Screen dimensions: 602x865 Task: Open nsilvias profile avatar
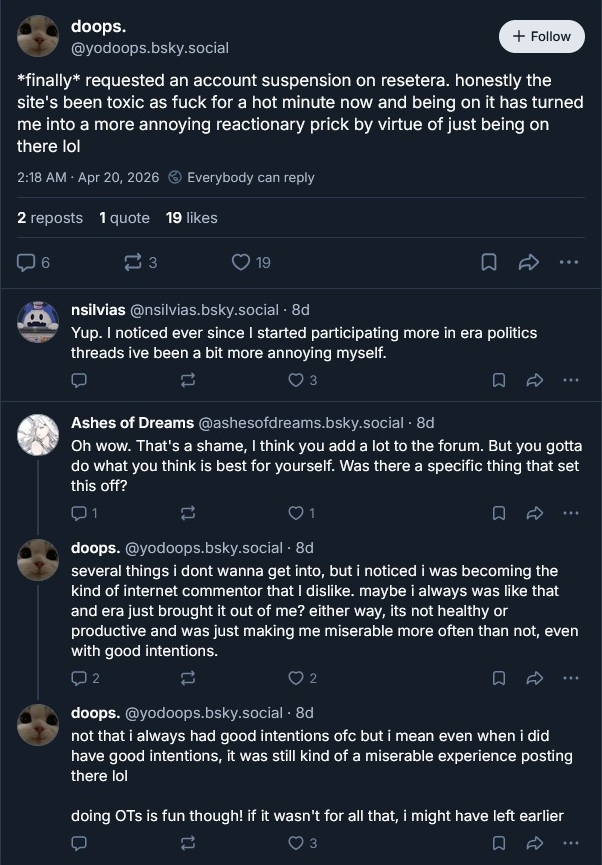click(x=38, y=320)
